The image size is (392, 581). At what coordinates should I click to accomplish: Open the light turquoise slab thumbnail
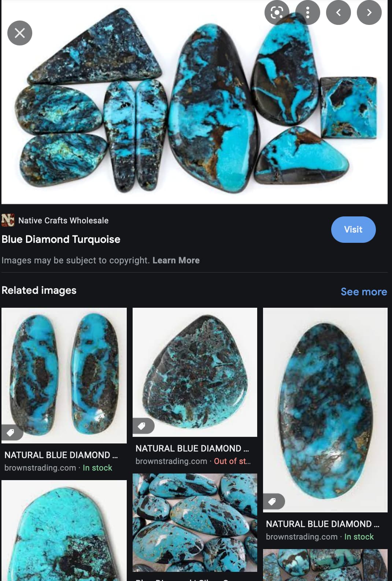(64, 530)
